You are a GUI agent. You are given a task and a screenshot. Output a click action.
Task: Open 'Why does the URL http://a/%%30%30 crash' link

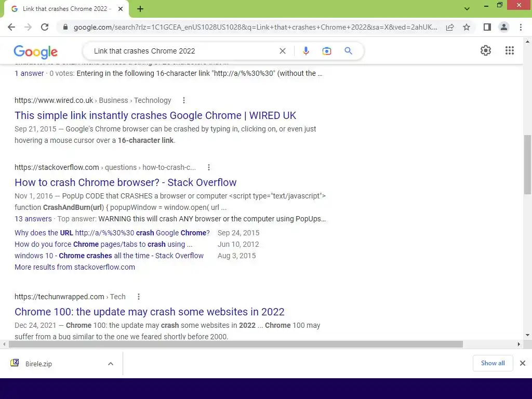coord(112,233)
